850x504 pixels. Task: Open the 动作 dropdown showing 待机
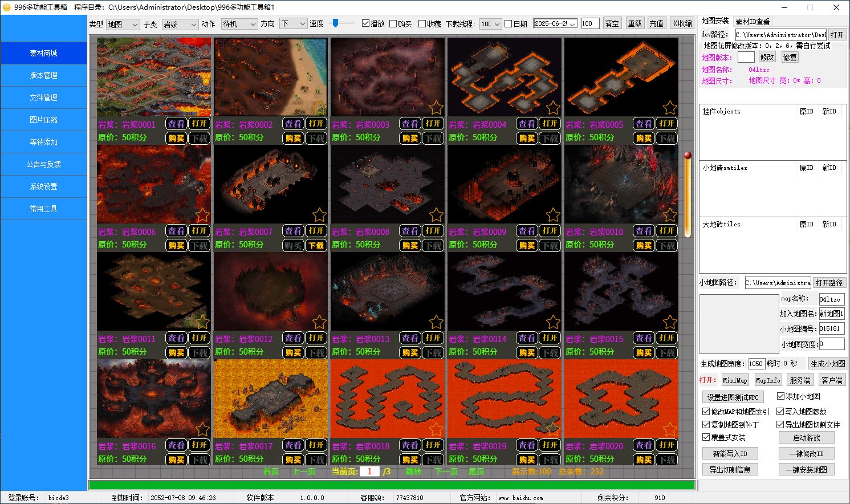239,24
